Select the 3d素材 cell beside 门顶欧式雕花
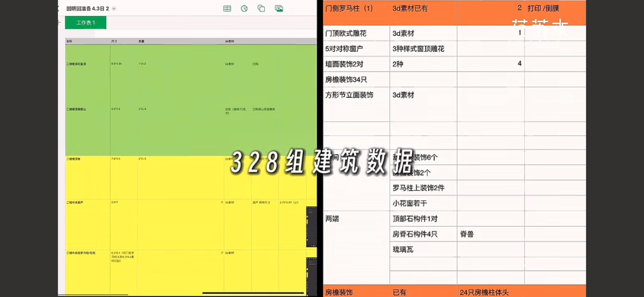Viewport: 644px width, 297px height. coord(423,33)
